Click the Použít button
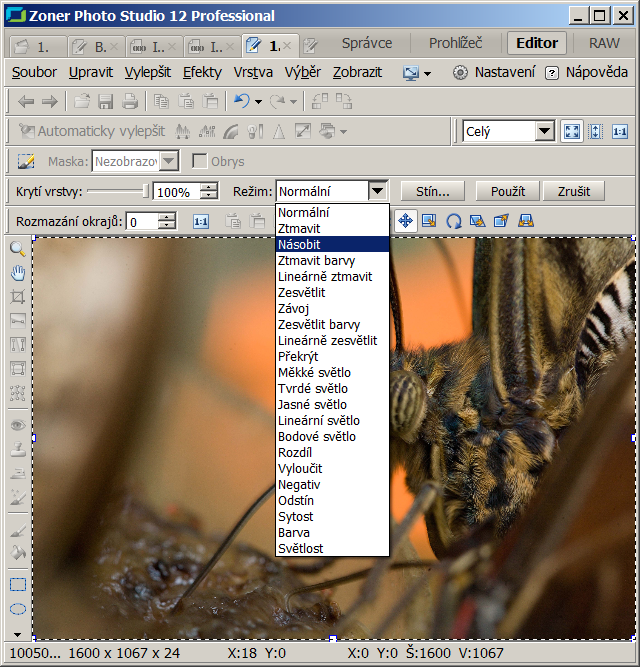 (x=508, y=191)
